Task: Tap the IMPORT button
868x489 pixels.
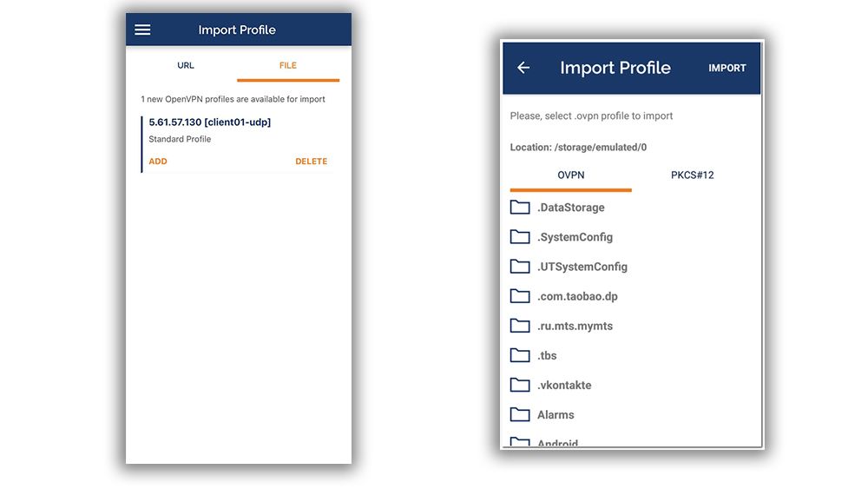Action: click(727, 68)
